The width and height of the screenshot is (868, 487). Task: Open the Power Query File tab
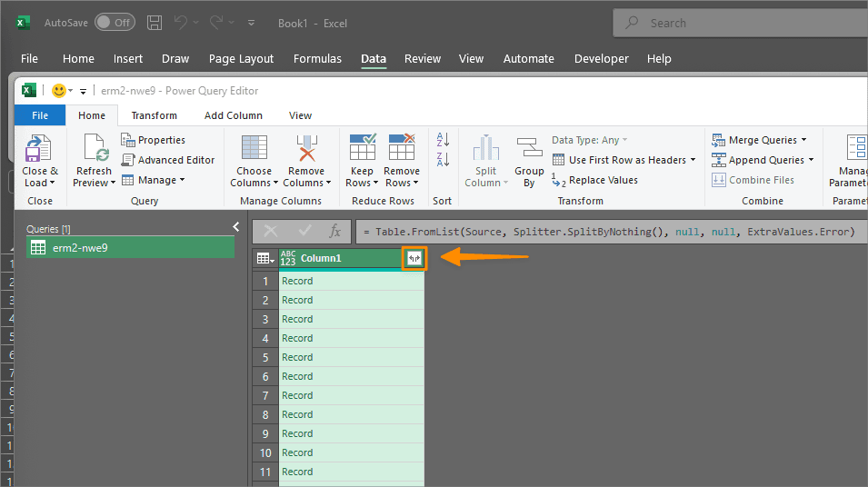[x=40, y=115]
